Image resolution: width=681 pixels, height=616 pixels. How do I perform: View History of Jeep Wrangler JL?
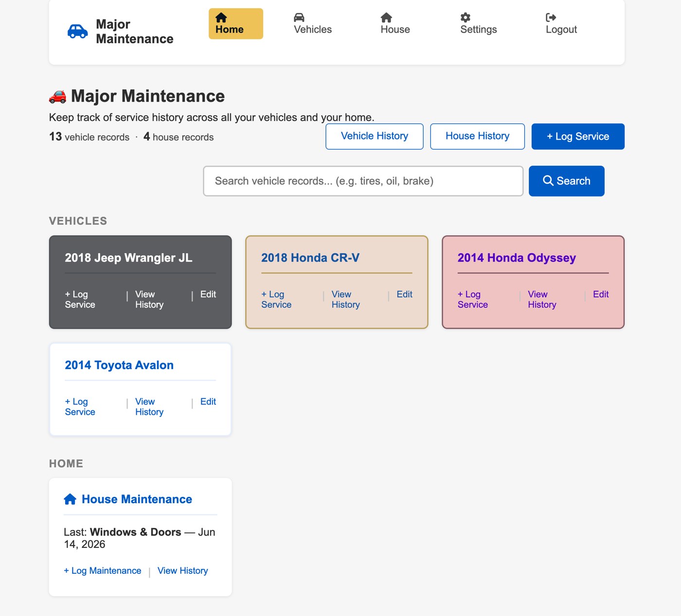tap(149, 299)
